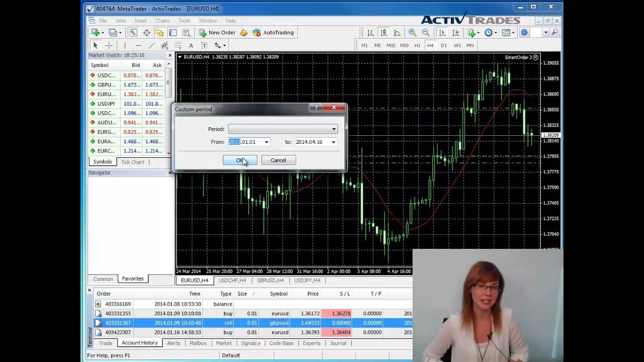This screenshot has width=644, height=362.
Task: Switch to the Journal terminal tab
Action: [338, 343]
